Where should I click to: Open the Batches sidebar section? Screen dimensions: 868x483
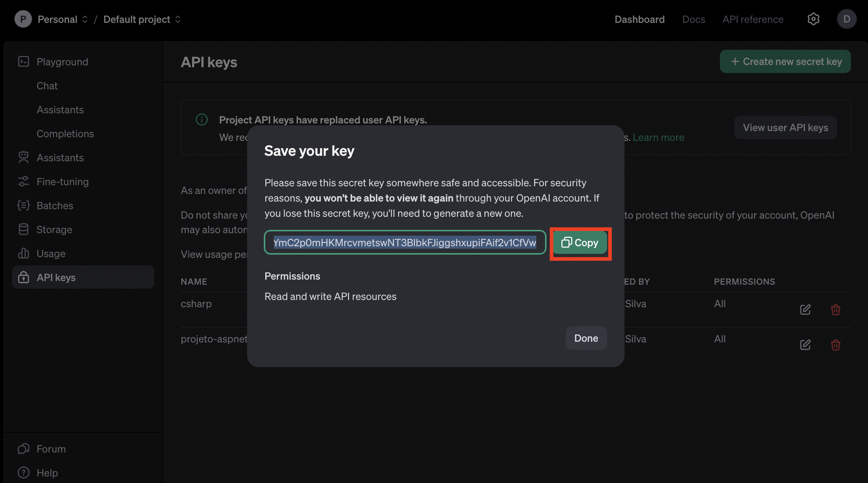click(x=55, y=206)
